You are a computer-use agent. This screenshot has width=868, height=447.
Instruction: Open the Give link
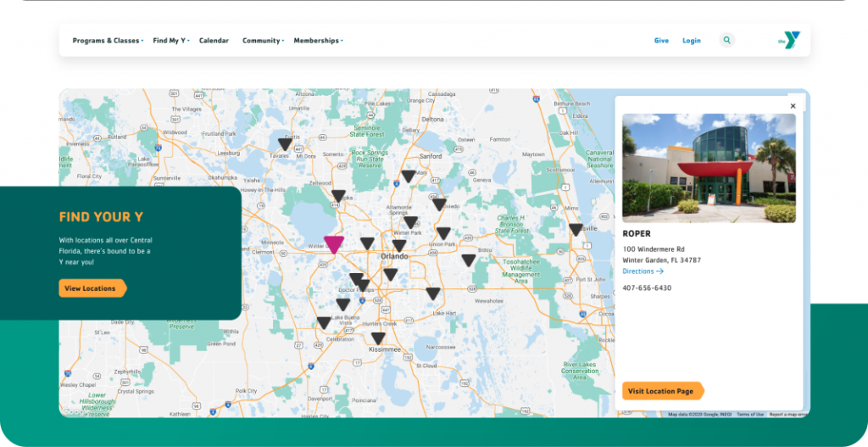661,41
